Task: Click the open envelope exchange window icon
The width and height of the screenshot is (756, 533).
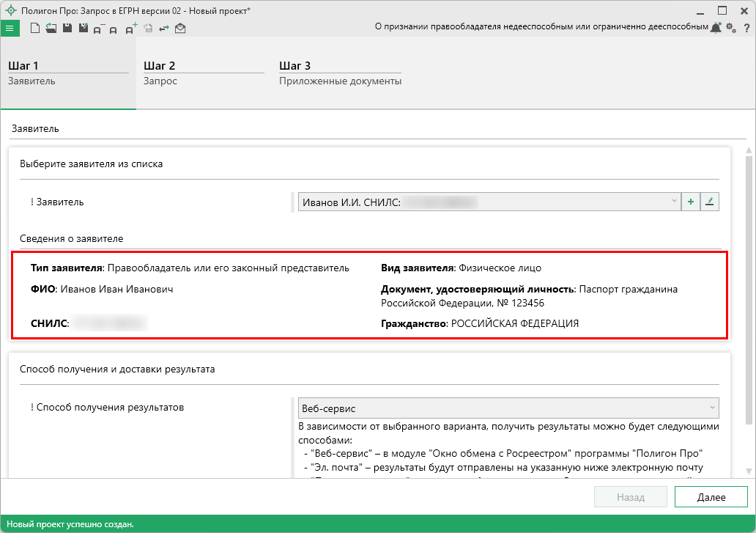Action: (x=180, y=29)
